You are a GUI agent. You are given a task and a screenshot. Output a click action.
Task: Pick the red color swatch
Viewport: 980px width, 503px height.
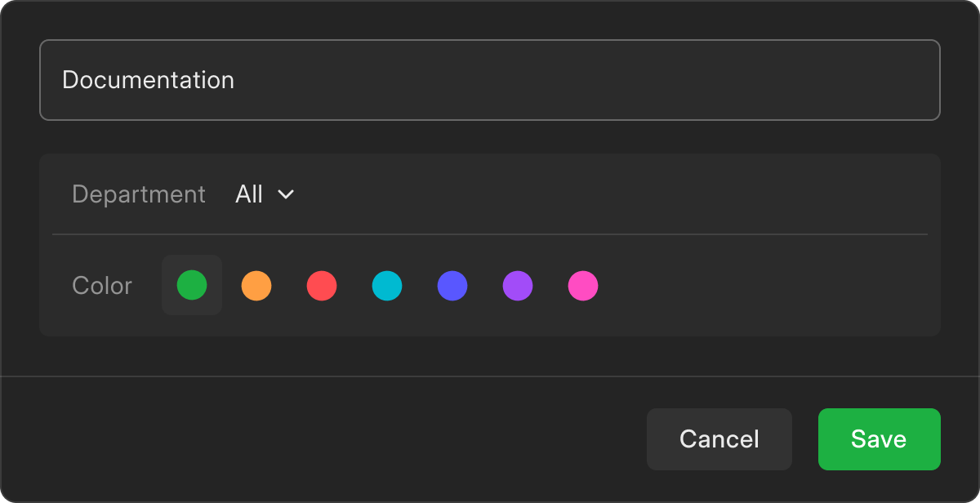point(322,286)
